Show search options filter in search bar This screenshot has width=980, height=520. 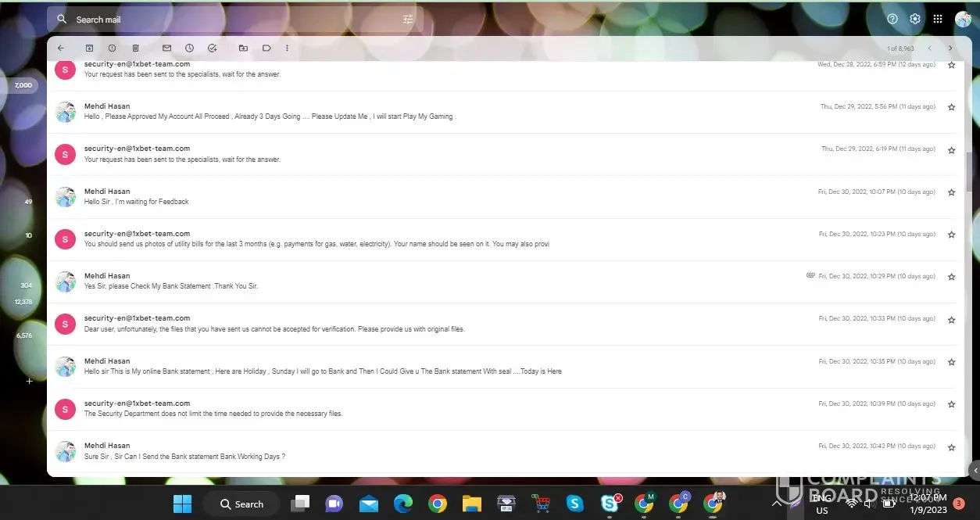[x=408, y=20]
